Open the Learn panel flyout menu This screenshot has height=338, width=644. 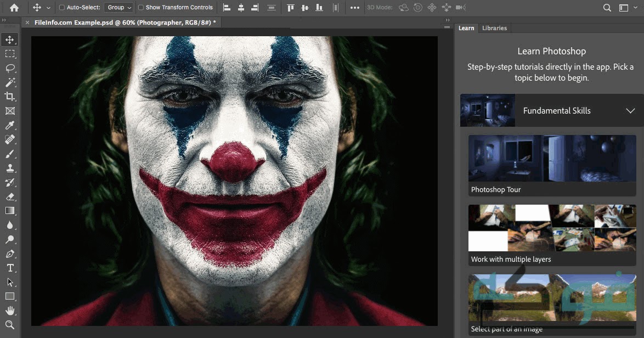pyautogui.click(x=447, y=27)
